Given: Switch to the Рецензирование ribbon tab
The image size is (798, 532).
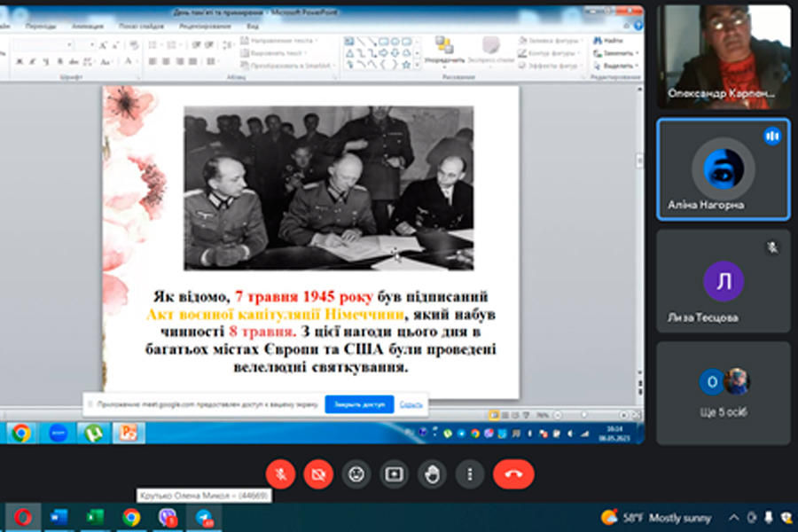Looking at the screenshot, I should pos(205,27).
